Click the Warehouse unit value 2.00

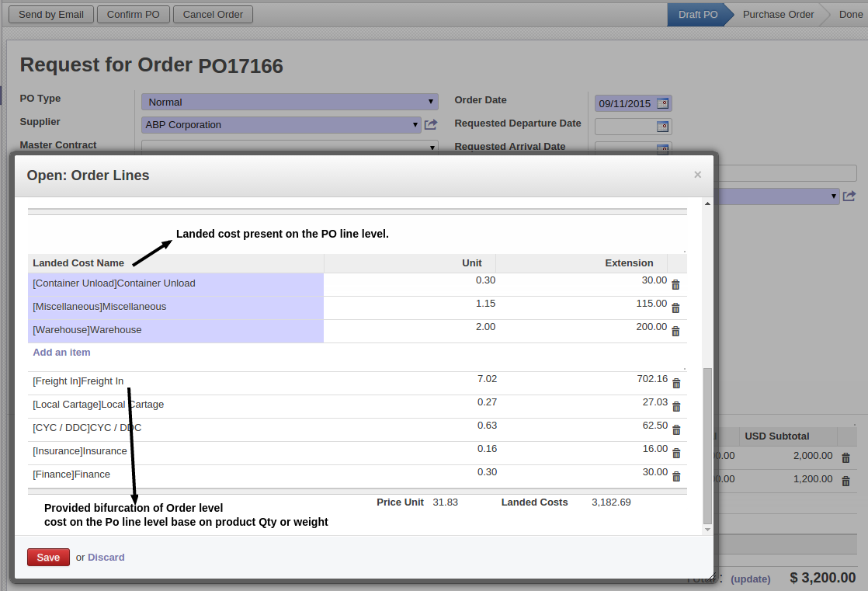485,327
